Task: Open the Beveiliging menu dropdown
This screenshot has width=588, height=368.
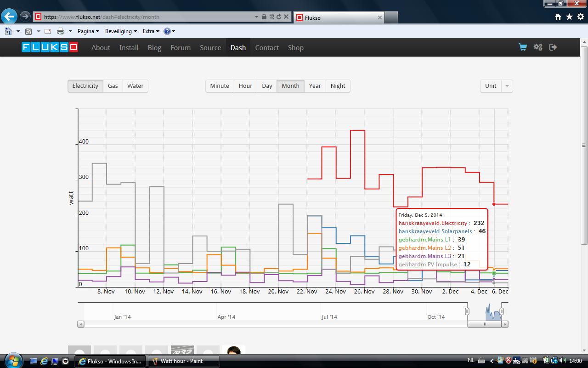Action: (121, 31)
